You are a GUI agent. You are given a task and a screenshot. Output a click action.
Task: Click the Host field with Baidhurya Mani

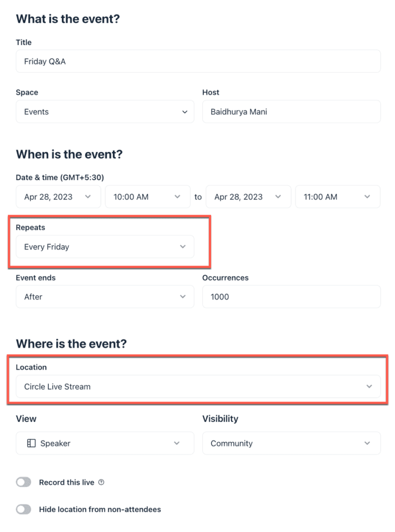coord(291,112)
